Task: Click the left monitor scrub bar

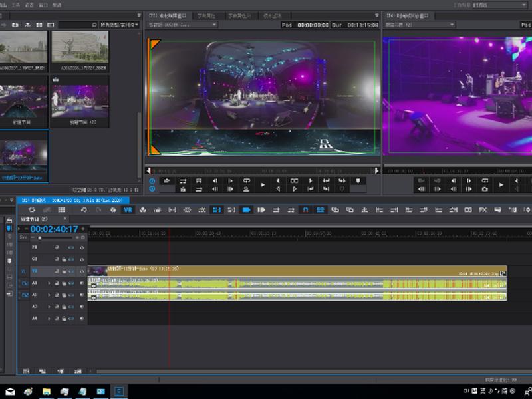Action: pyautogui.click(x=263, y=170)
